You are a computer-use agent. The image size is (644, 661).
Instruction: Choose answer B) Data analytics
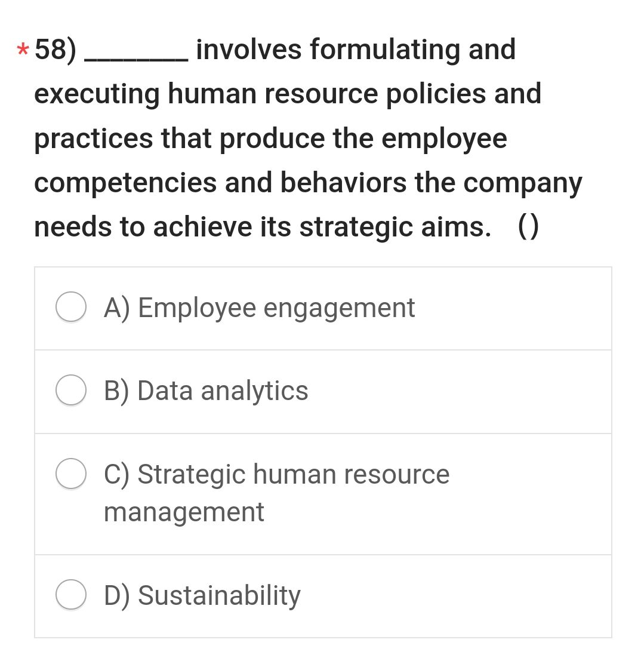[206, 391]
